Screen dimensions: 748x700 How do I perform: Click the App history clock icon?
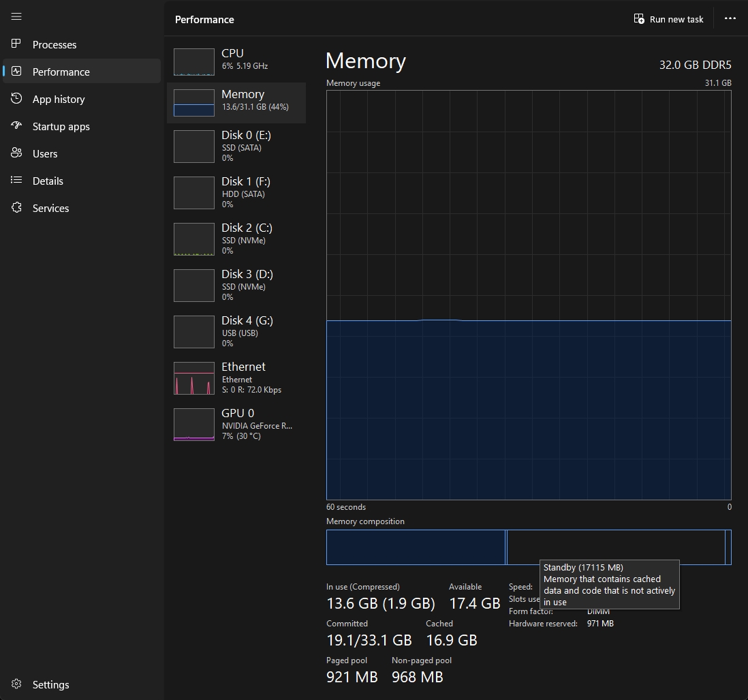coord(16,98)
